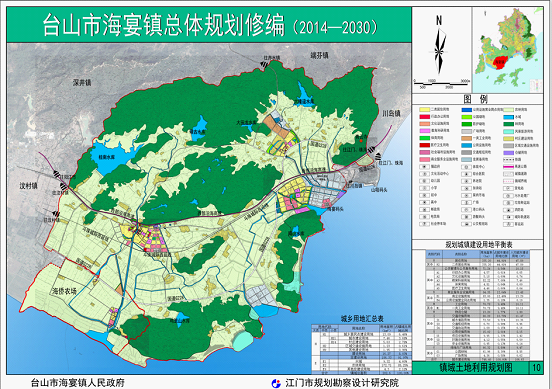Viewport: 552px width, 389px height.
Task: Click the 高中 symbol in the legend
Action: [424, 202]
